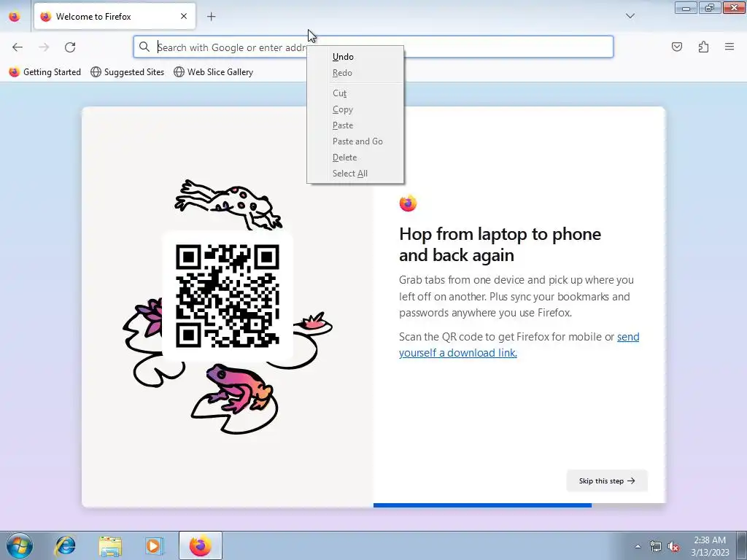Choose Select All in context menu
The image size is (747, 560).
pyautogui.click(x=355, y=174)
